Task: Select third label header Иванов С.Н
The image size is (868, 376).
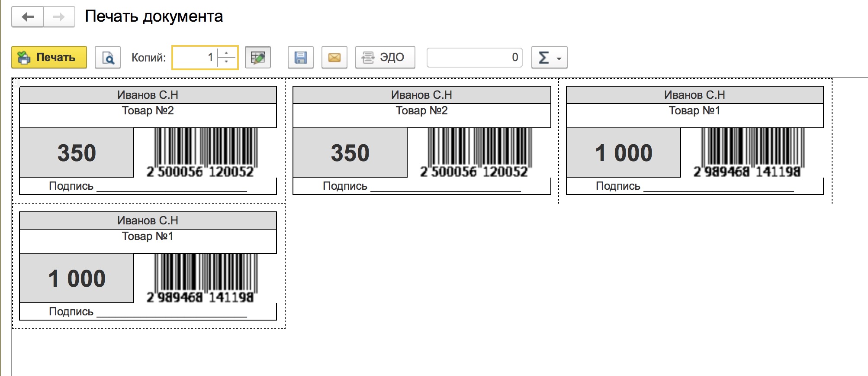Action: [x=695, y=95]
